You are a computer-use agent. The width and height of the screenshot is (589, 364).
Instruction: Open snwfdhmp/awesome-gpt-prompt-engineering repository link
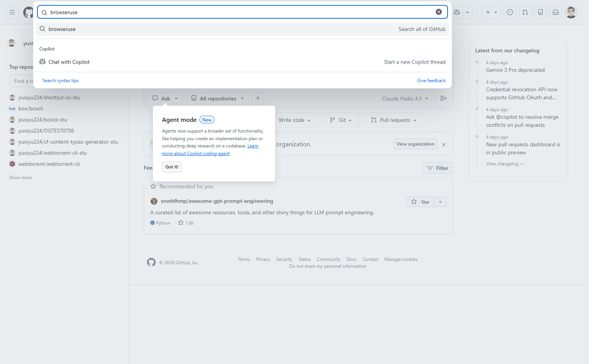click(217, 201)
